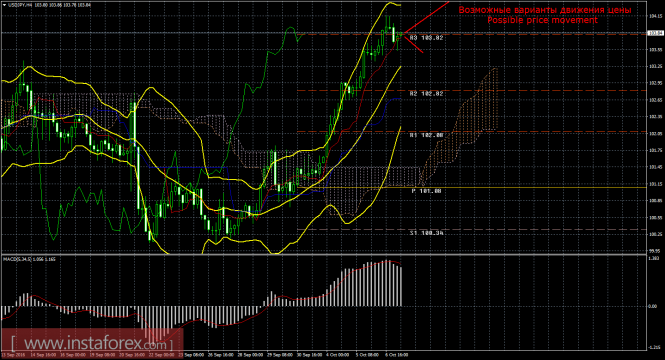This screenshot has height=360, width=665.
Task: Click the 104.15 price axis label
Action: [x=656, y=16]
